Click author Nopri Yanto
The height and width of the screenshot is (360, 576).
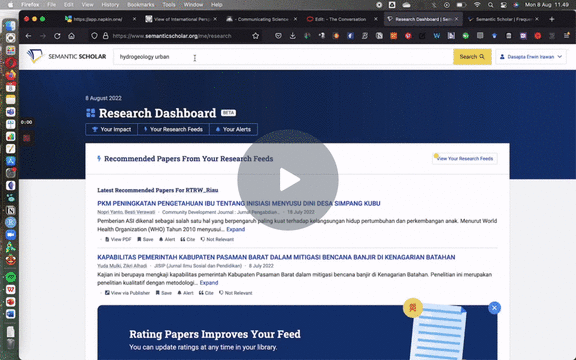point(109,212)
